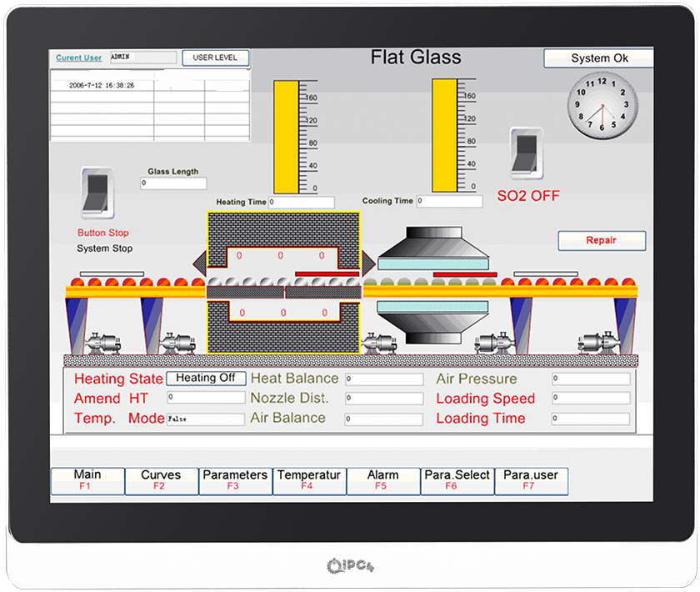Click the Heating Time value field

[x=302, y=202]
